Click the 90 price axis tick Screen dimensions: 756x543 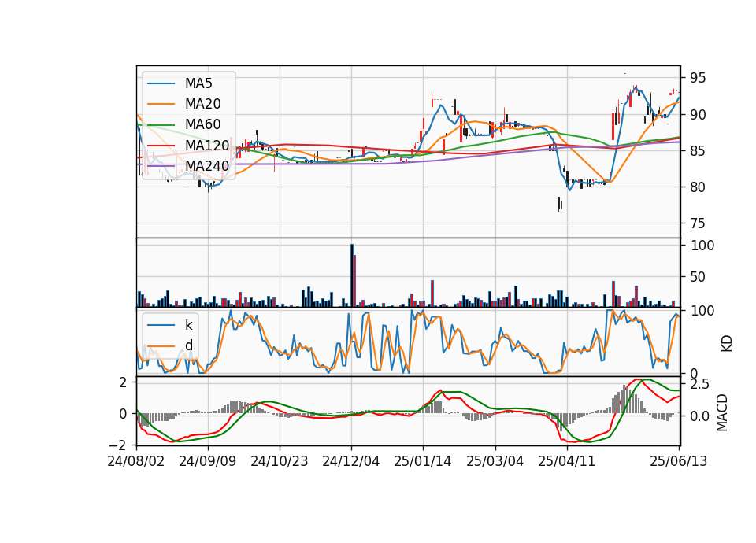coord(698,115)
